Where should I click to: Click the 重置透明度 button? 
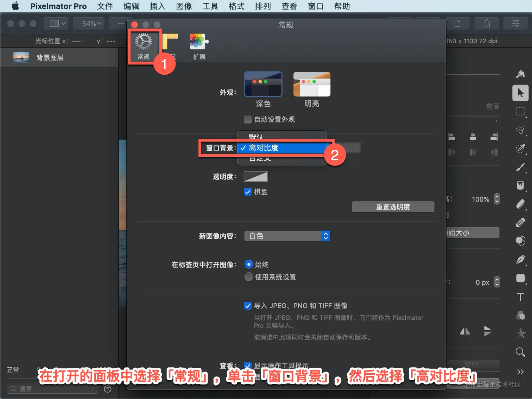(x=393, y=207)
